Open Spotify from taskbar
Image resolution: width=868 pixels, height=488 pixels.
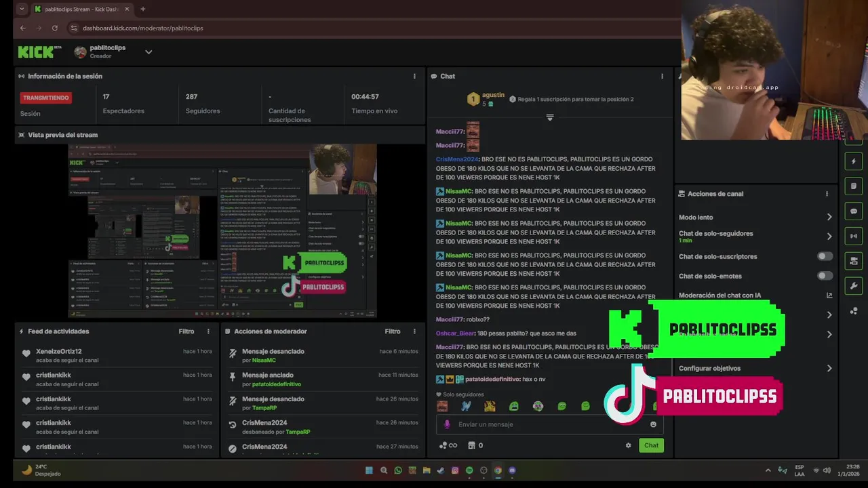pos(469,470)
